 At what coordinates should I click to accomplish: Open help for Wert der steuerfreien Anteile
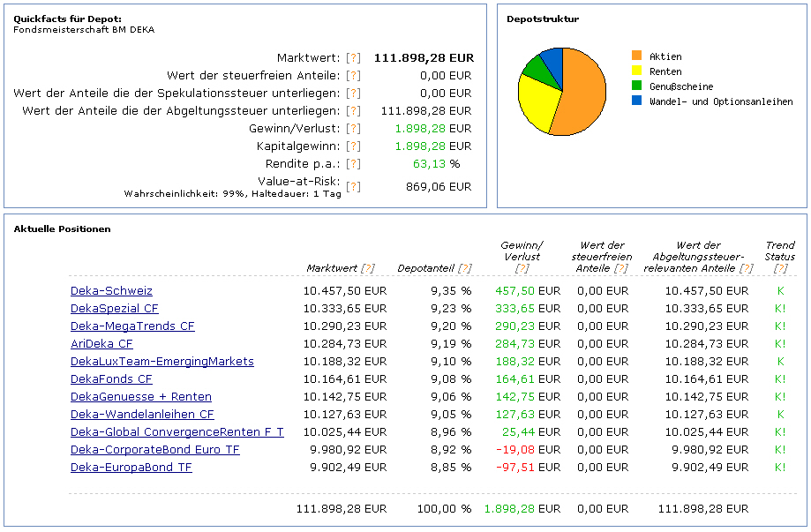pyautogui.click(x=353, y=76)
